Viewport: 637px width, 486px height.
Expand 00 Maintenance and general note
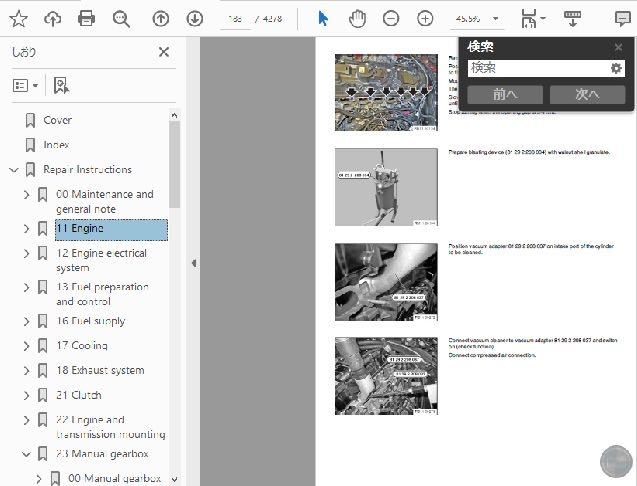(26, 195)
